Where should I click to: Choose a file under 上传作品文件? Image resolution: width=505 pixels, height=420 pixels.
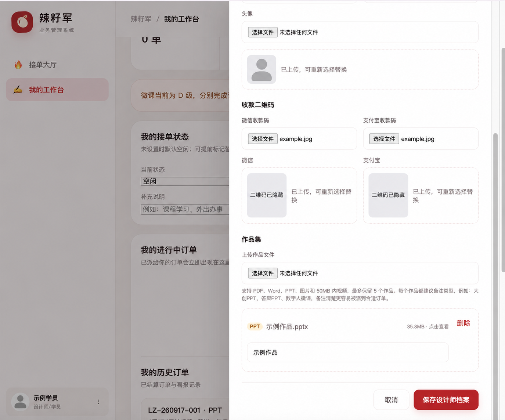click(x=263, y=273)
